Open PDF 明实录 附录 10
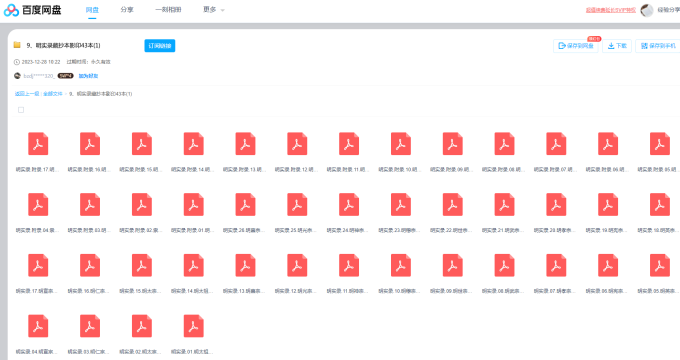This screenshot has width=680, height=360. tap(401, 144)
